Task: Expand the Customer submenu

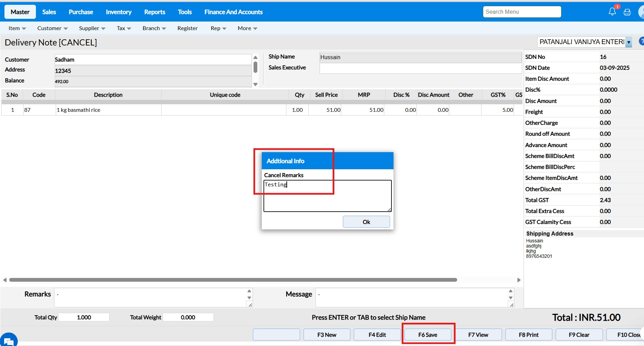Action: [x=53, y=28]
